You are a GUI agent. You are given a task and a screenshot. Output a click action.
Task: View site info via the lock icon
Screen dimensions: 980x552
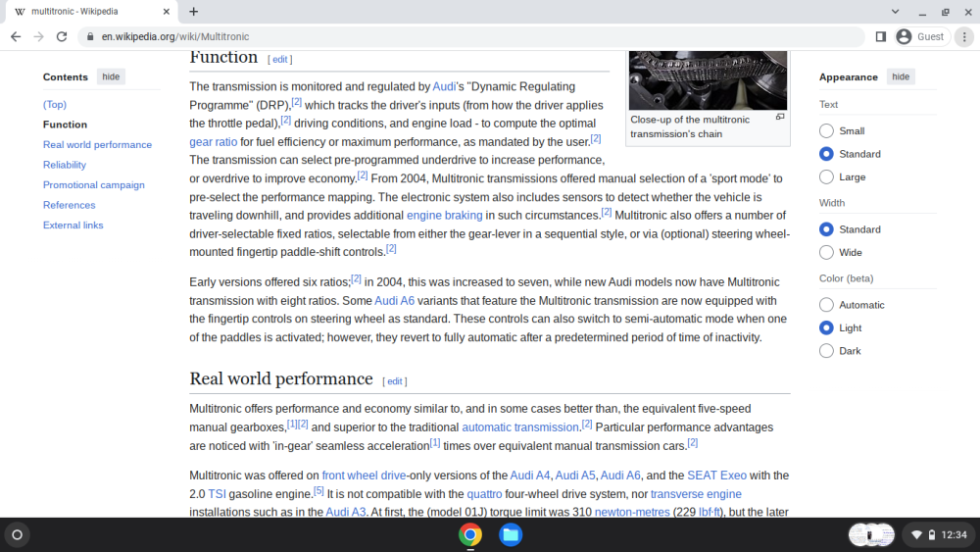[90, 37]
